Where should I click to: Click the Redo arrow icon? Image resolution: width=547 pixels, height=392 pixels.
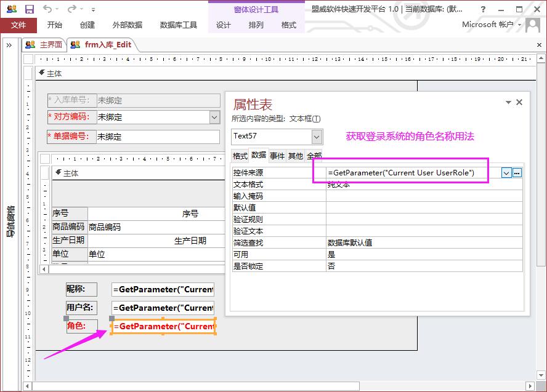[72, 9]
